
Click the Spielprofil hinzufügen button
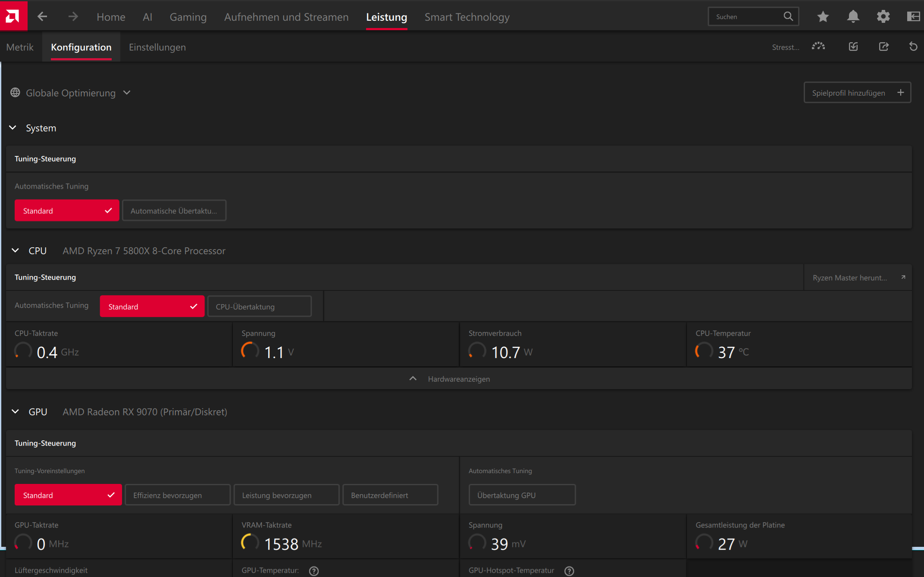click(x=857, y=93)
